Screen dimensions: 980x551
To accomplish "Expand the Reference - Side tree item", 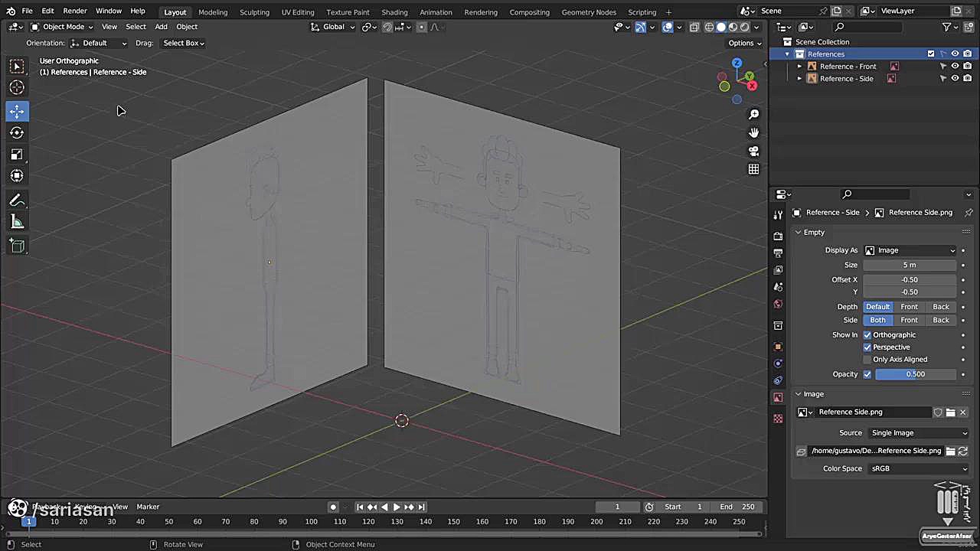I will pos(799,79).
